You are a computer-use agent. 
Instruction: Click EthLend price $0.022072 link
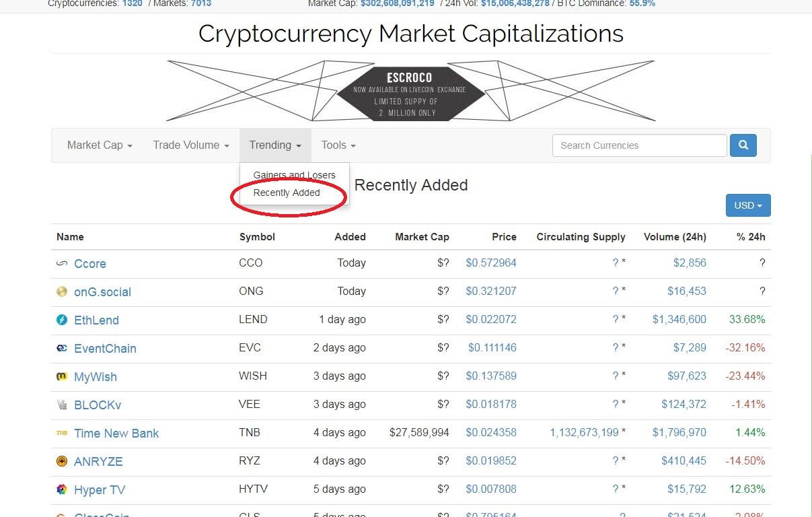tap(491, 320)
